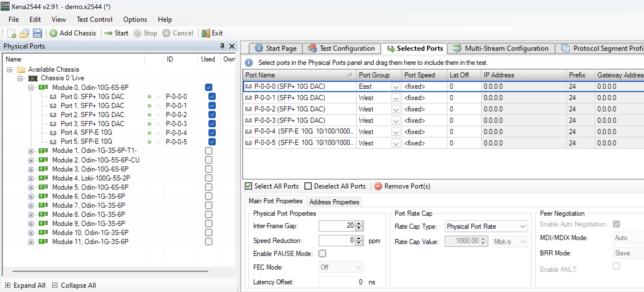Expand Module 6, Odin-1G-3S-6P
The height and width of the screenshot is (292, 644).
31,196
